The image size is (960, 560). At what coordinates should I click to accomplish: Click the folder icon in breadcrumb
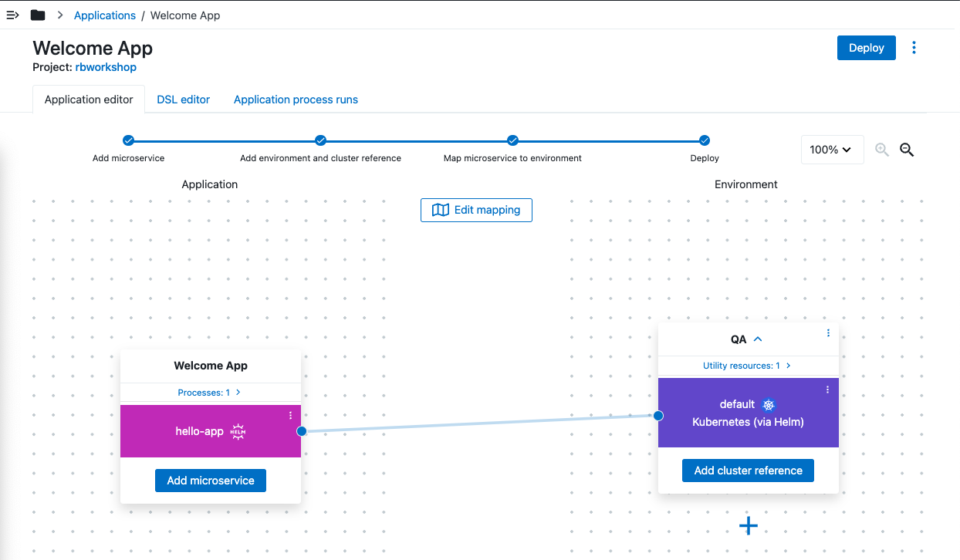(x=37, y=15)
